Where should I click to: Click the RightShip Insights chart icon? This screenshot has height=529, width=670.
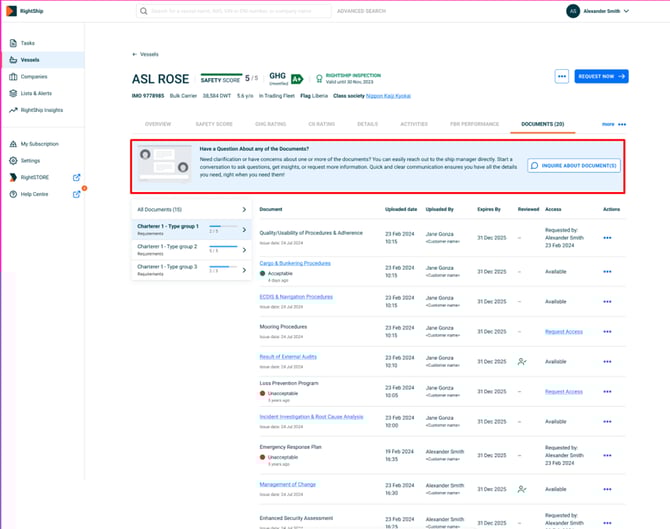coord(13,110)
